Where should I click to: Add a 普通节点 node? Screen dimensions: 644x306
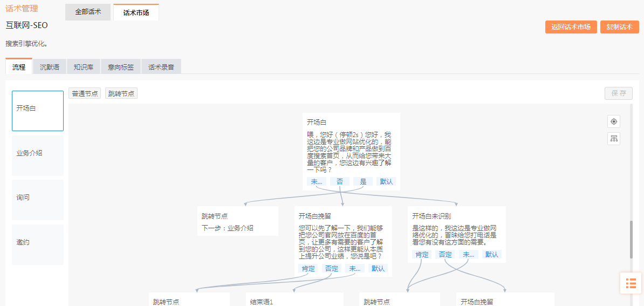pyautogui.click(x=85, y=93)
